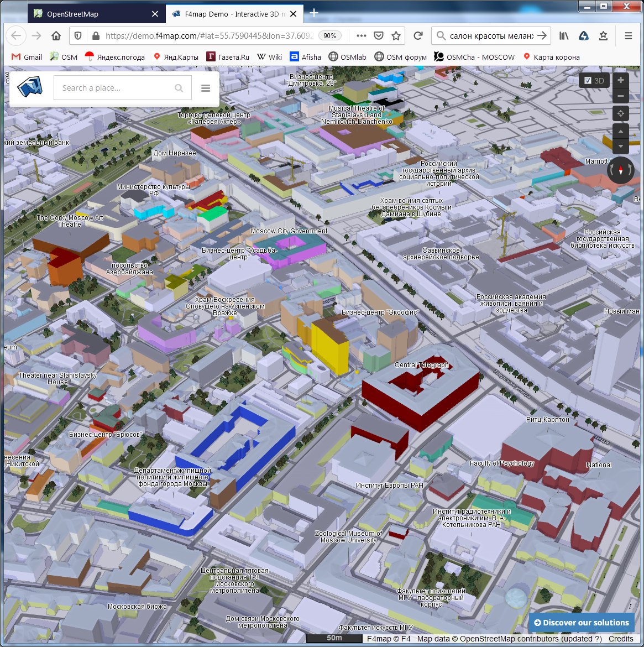Open the Firefox application menu
This screenshot has width=644, height=647.
[x=628, y=36]
